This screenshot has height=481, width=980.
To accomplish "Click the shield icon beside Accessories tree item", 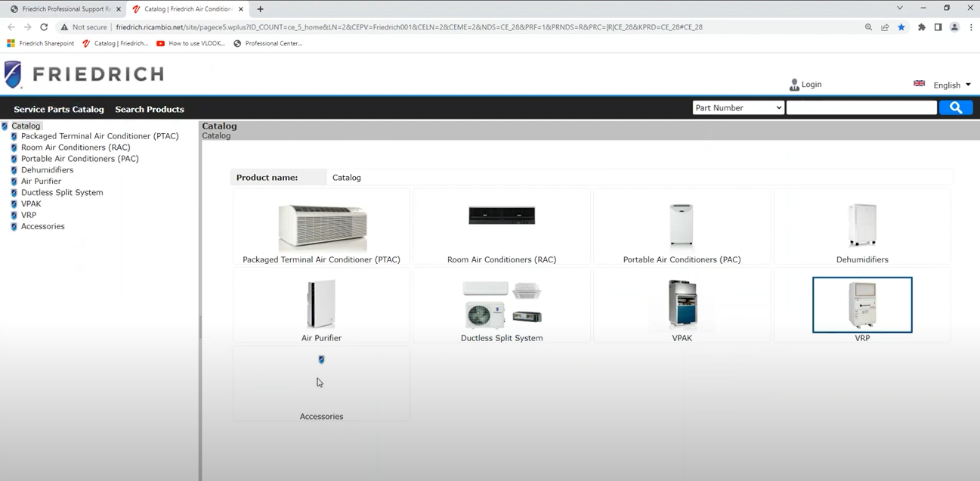I will [14, 227].
